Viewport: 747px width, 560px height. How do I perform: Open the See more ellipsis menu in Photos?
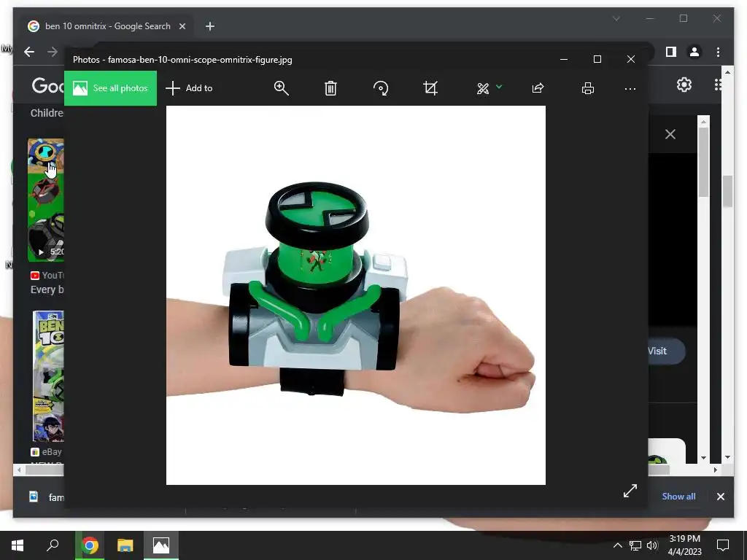point(630,89)
